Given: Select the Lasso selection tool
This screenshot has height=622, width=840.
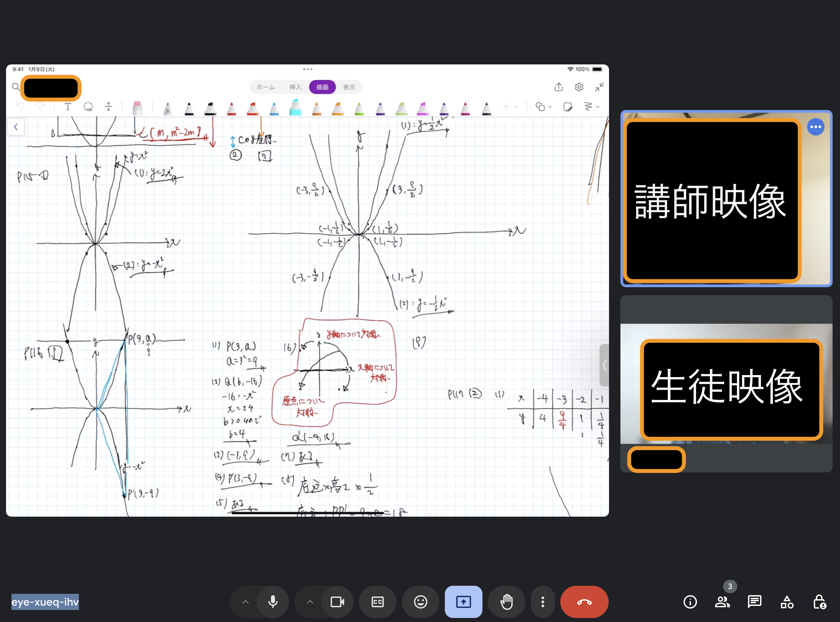Looking at the screenshot, I should [88, 107].
